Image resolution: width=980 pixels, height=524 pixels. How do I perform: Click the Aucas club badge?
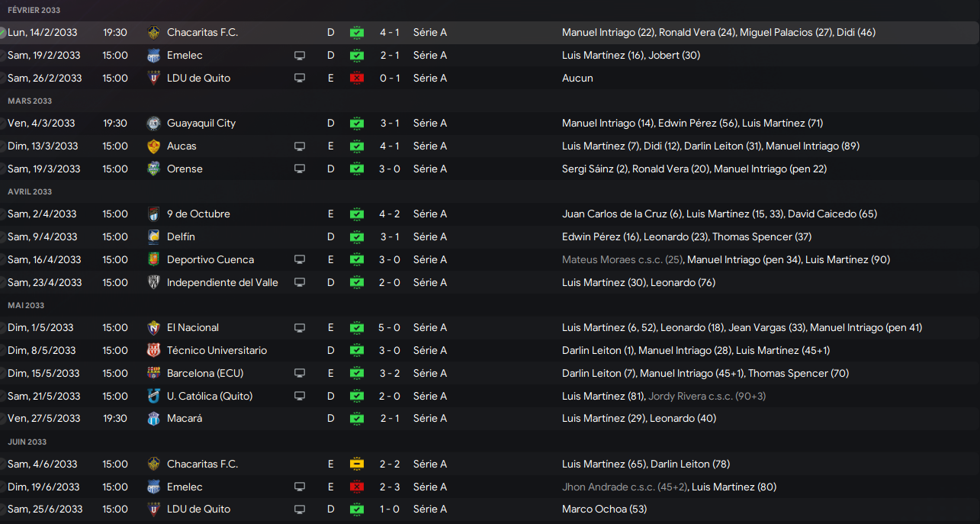153,146
